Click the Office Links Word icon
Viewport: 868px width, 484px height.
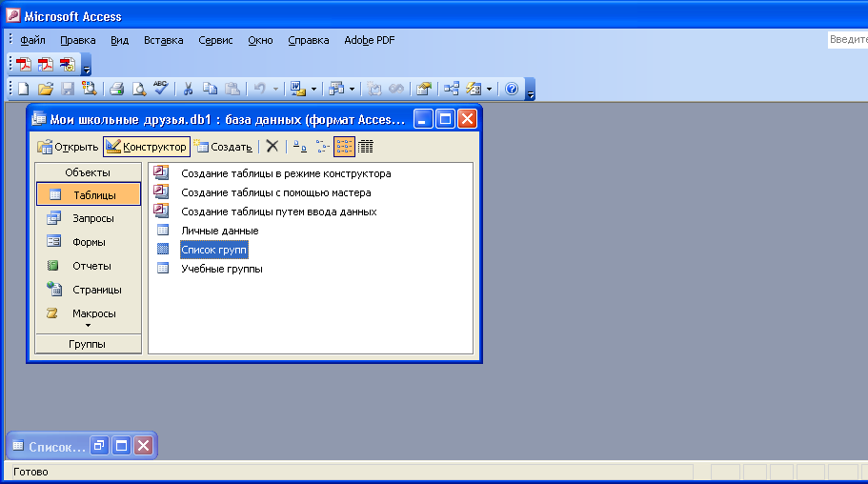click(298, 89)
